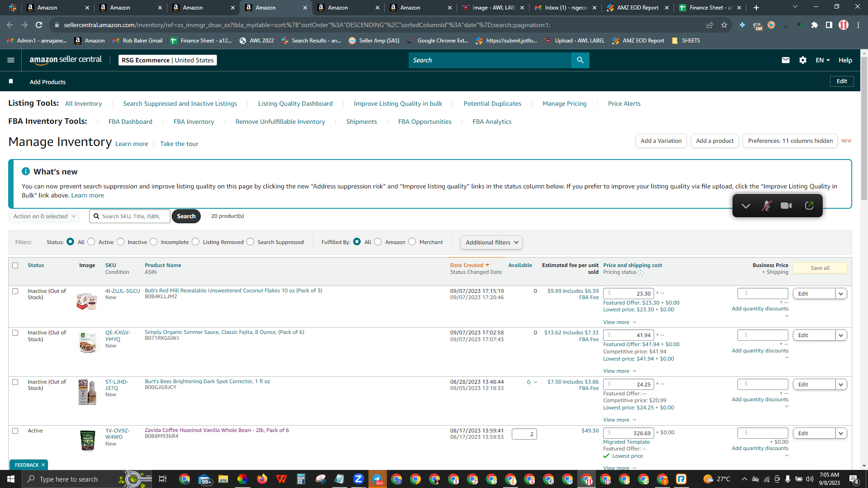Viewport: 868px width, 488px height.
Task: Click the pricing status info icon
Action: click(x=641, y=272)
